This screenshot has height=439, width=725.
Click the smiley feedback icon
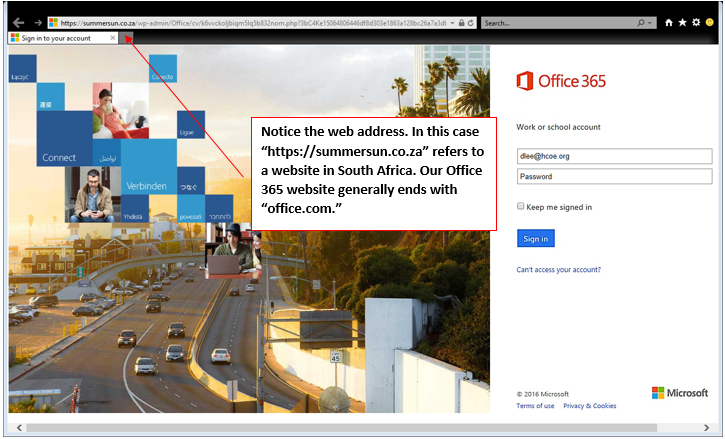click(x=710, y=23)
